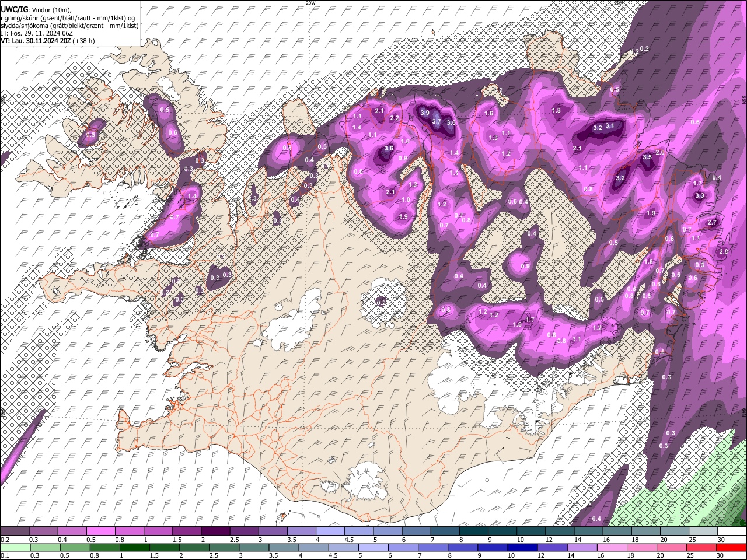Screen dimensions: 747x560
Task: Click the '2.2' snowfall value on the map
Action: click(x=394, y=118)
